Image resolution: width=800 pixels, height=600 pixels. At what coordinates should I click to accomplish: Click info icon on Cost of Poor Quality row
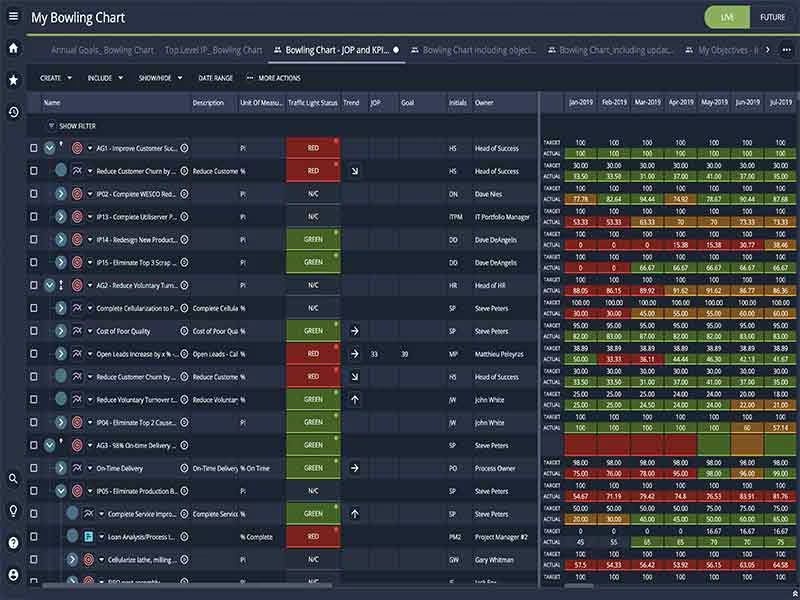pyautogui.click(x=184, y=331)
